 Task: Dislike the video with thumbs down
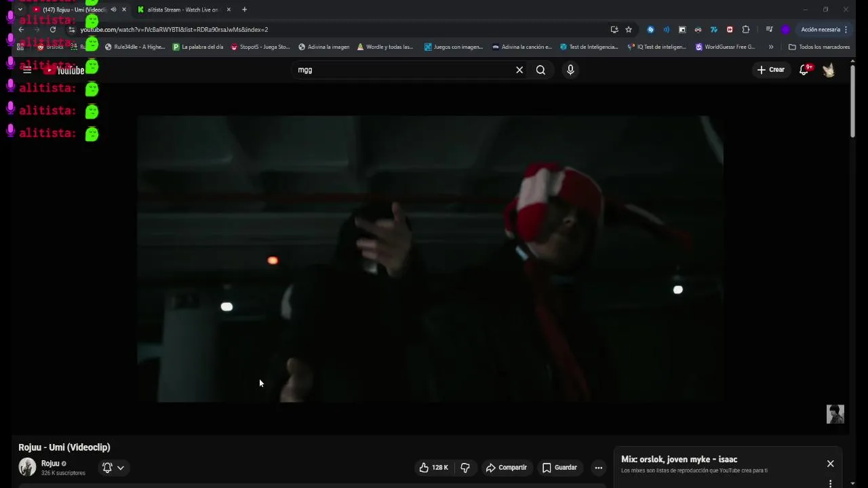tap(465, 468)
